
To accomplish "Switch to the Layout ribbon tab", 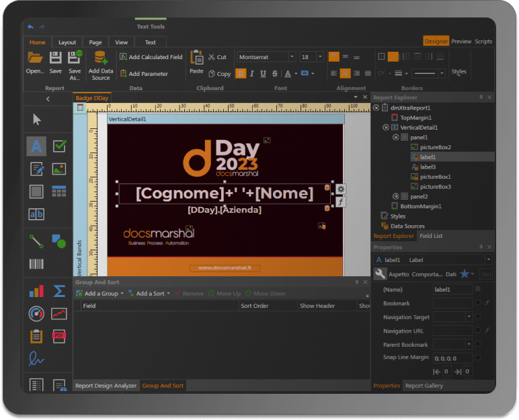I will (x=67, y=42).
